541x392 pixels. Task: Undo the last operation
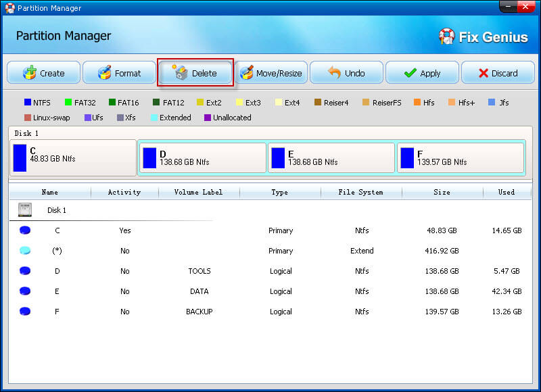point(346,73)
